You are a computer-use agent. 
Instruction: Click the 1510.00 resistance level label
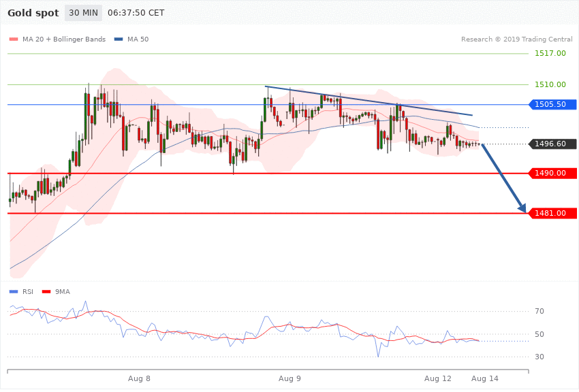pos(550,85)
